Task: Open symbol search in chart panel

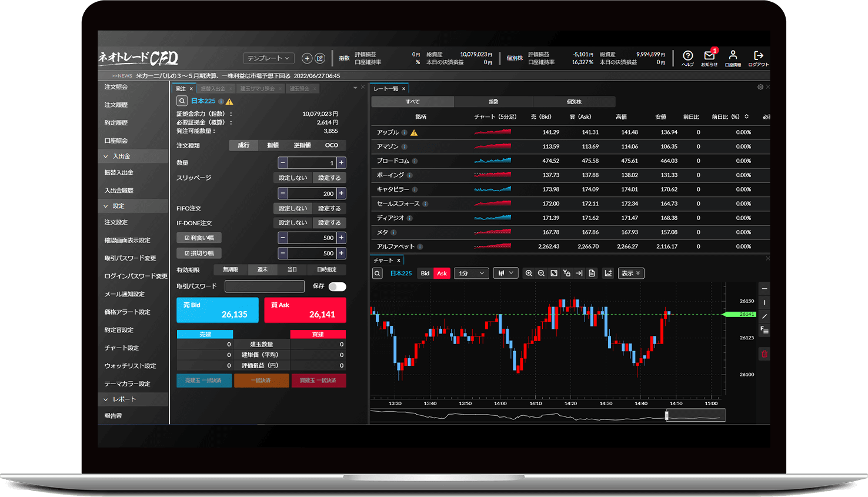Action: point(378,273)
